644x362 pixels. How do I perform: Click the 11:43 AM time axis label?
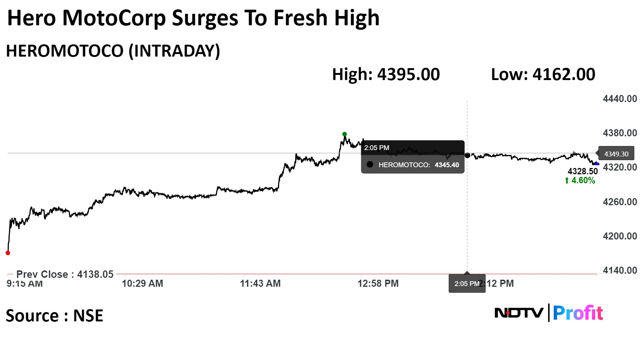[260, 284]
